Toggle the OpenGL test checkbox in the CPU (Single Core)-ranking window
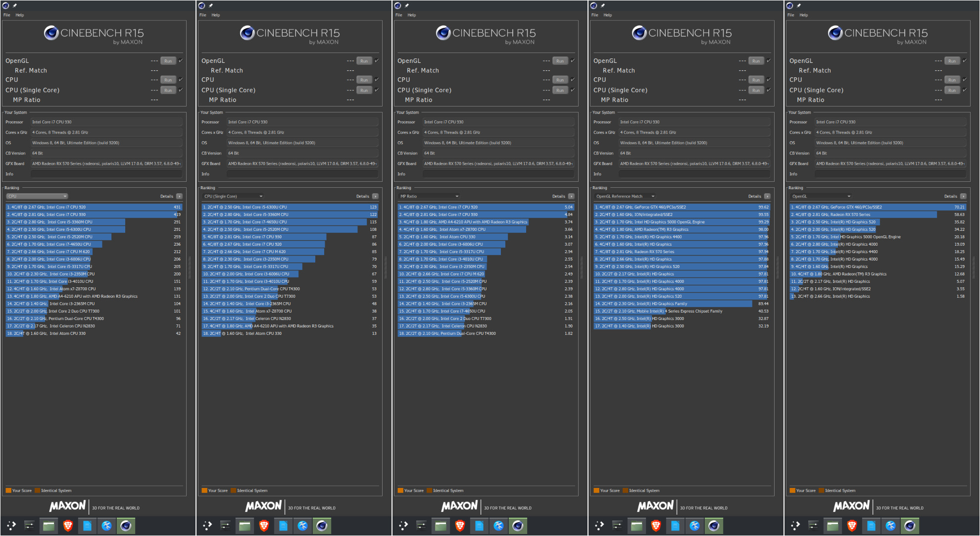Image resolution: width=980 pixels, height=536 pixels. (377, 60)
